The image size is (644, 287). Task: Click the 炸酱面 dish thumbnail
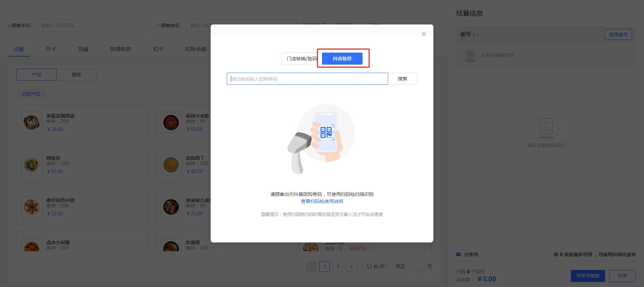click(x=171, y=245)
